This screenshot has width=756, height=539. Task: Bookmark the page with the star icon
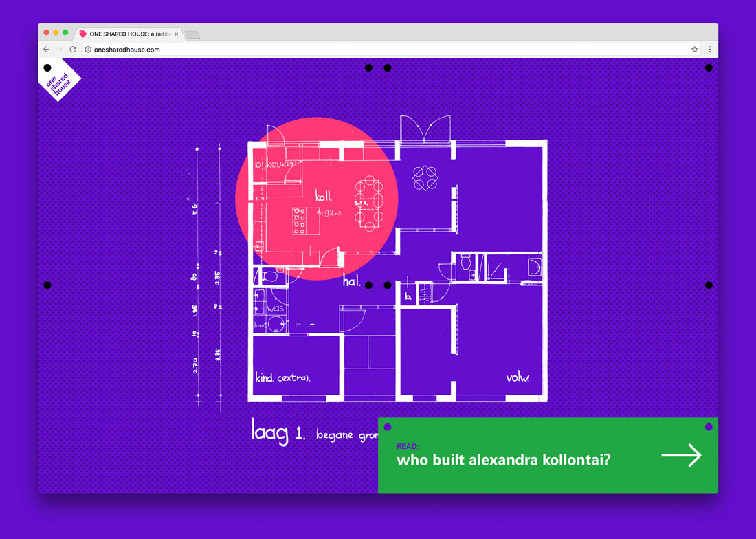pyautogui.click(x=694, y=49)
